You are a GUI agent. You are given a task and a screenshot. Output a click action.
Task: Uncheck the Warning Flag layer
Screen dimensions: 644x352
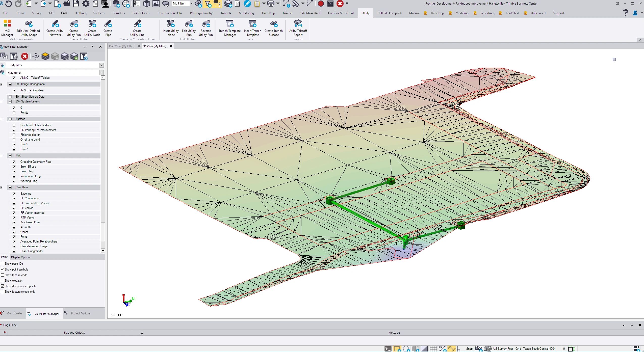14,181
